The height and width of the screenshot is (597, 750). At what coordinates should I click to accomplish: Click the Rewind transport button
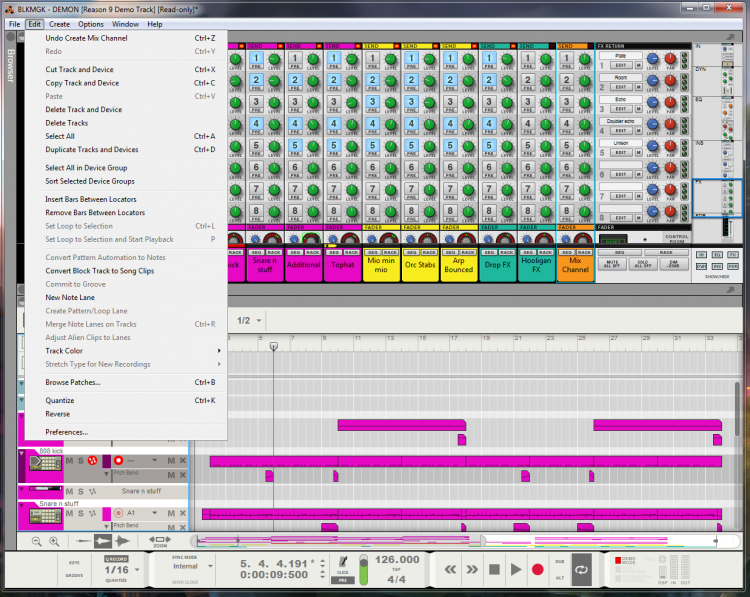[449, 569]
